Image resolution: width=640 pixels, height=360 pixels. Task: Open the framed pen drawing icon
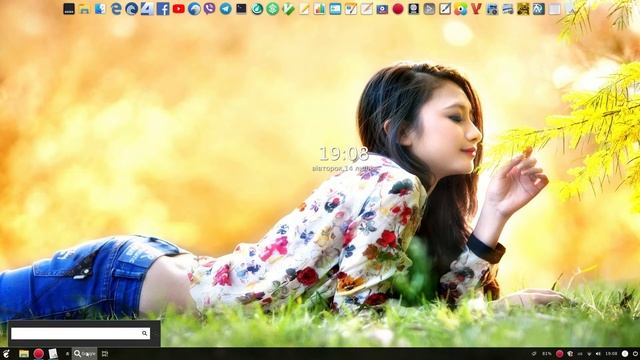coord(445,9)
